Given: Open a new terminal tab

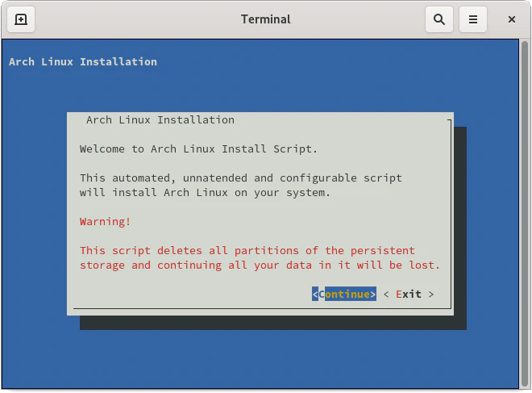Looking at the screenshot, I should click(21, 19).
